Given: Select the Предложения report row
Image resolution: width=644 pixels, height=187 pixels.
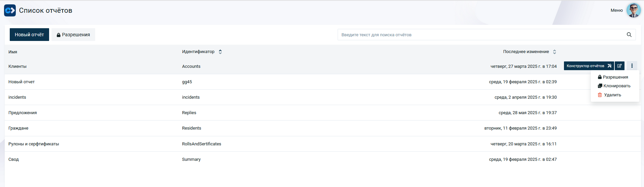Looking at the screenshot, I should pyautogui.click(x=323, y=113).
